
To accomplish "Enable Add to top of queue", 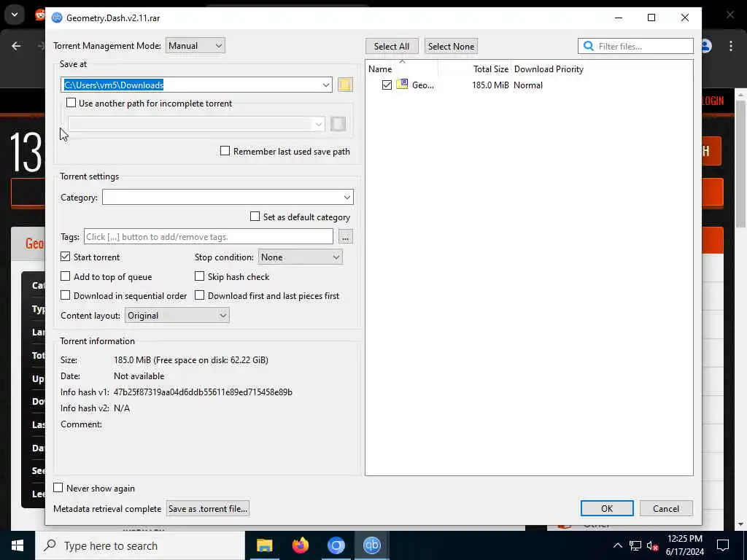I will click(x=65, y=276).
